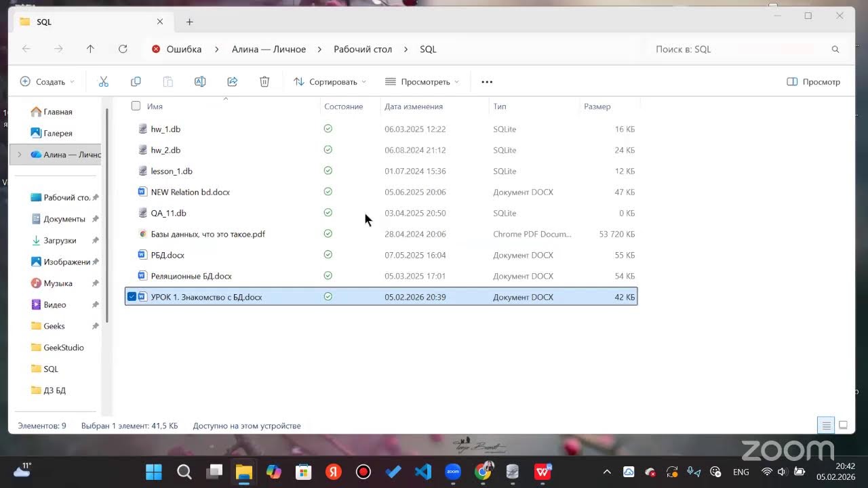Open the taskbar clock and date
The width and height of the screenshot is (868, 488).
coord(835,472)
